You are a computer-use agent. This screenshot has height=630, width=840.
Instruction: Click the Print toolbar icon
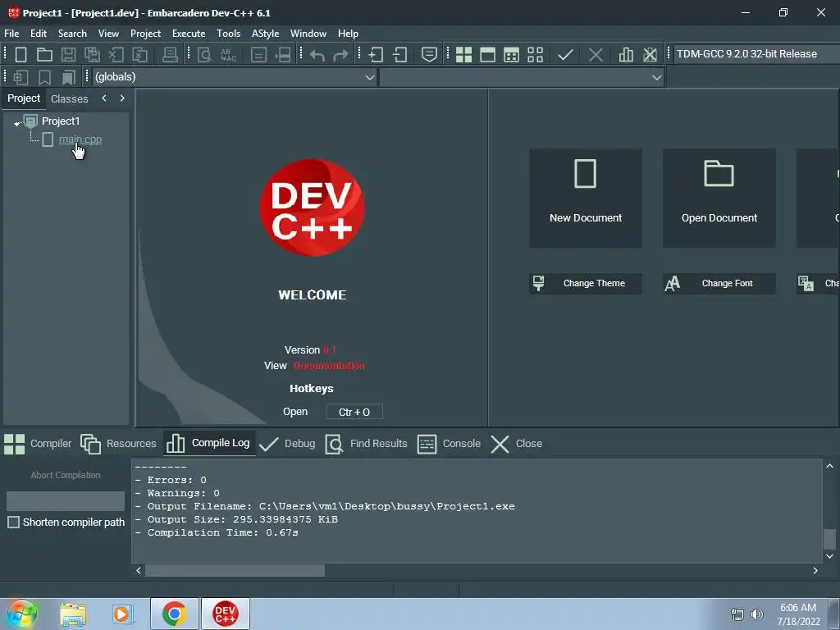click(170, 55)
